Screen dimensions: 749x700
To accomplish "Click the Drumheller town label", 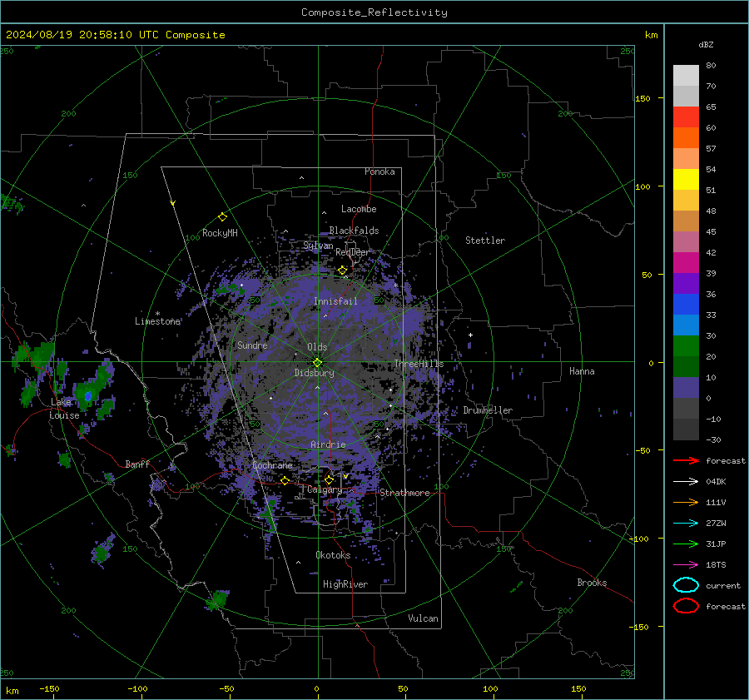I will coord(488,410).
